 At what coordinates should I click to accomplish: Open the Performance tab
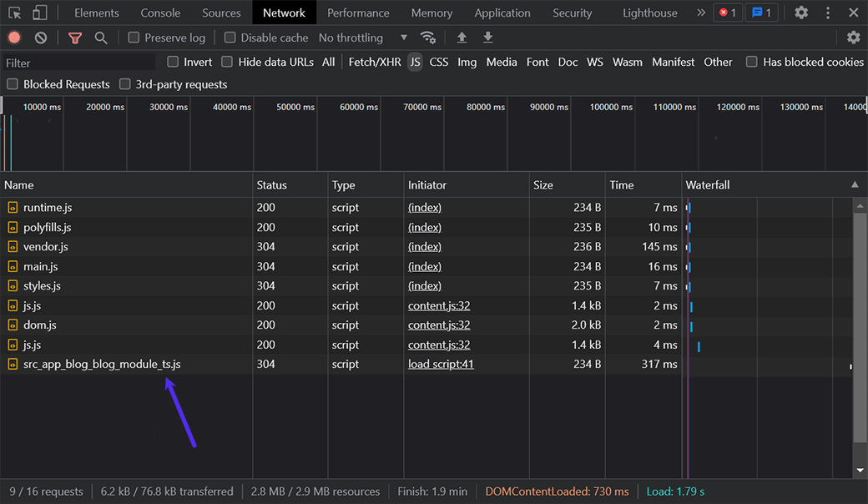(358, 13)
